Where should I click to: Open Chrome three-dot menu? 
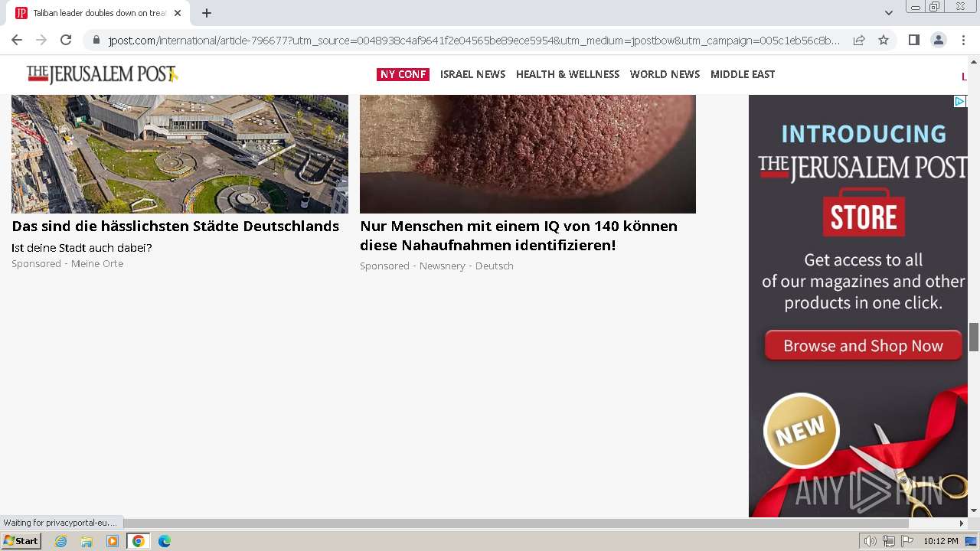pyautogui.click(x=963, y=40)
